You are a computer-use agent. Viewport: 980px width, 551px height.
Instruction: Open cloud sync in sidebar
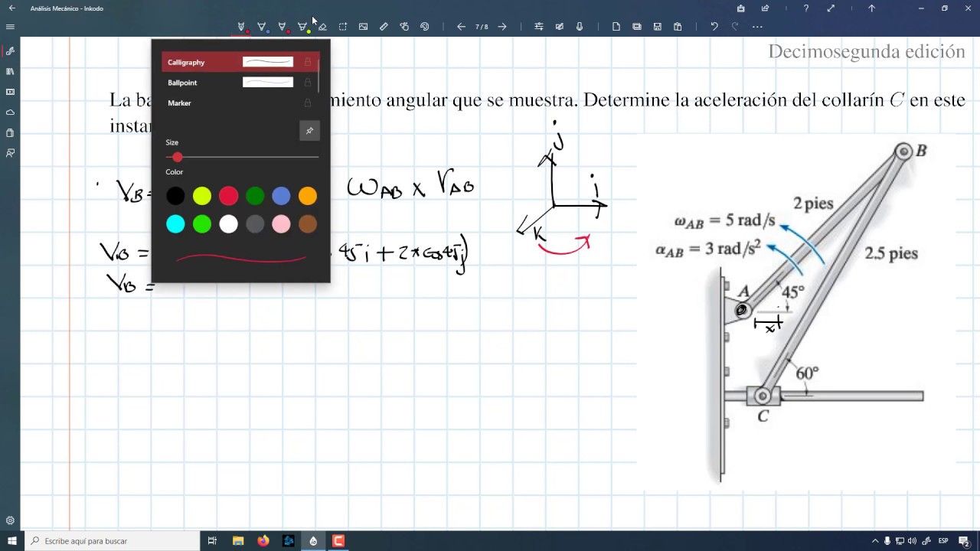pos(10,112)
